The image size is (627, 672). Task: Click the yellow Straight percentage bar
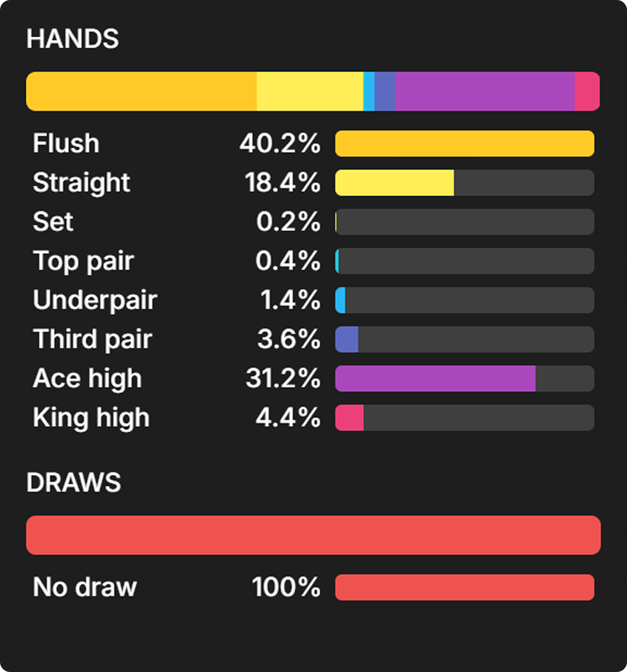pos(394,183)
